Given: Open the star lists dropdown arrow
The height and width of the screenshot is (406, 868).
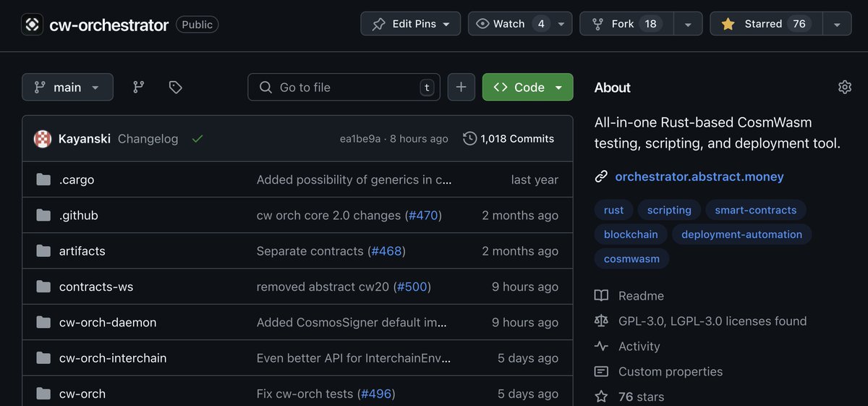Looking at the screenshot, I should 837,24.
